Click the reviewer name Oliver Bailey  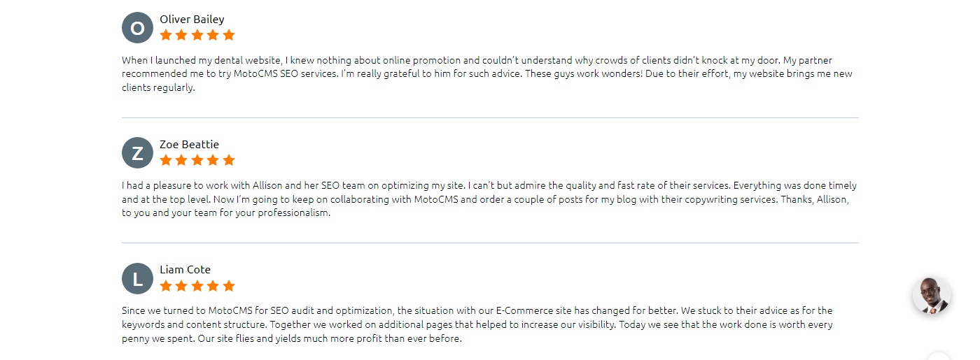tap(192, 20)
